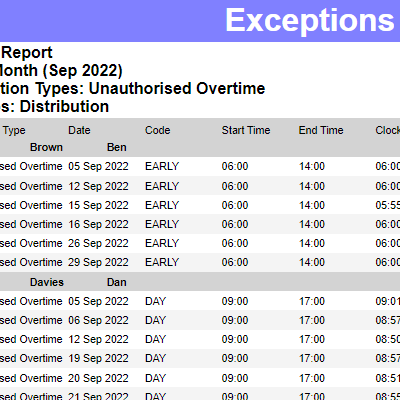Select the Code column header
The height and width of the screenshot is (400, 400).
click(157, 130)
